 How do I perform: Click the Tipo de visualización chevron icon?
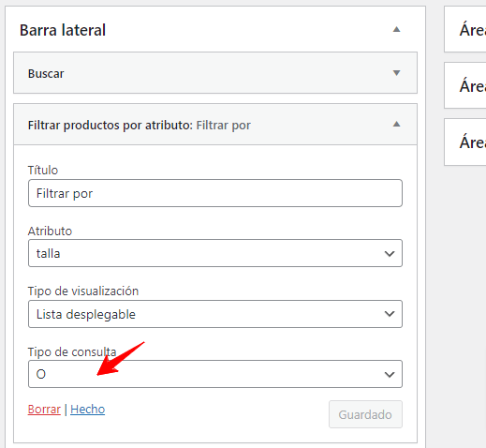click(390, 314)
